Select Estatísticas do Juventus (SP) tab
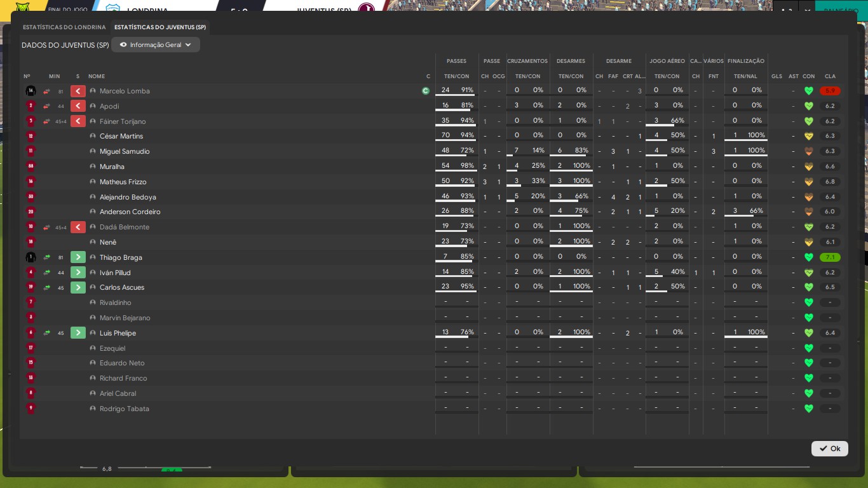Screen dimensions: 868x488 tap(160, 27)
